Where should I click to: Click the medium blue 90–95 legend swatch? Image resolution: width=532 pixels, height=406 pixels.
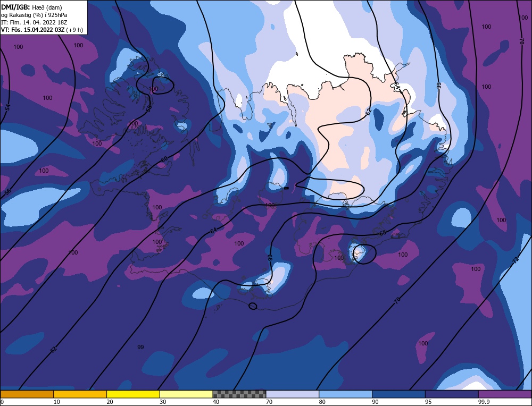point(398,394)
